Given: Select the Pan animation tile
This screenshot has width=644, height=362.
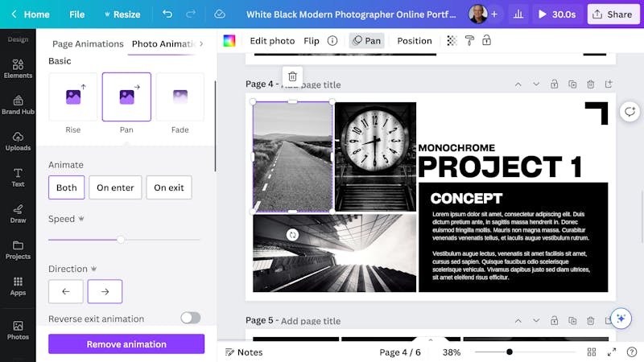Looking at the screenshot, I should (126, 97).
